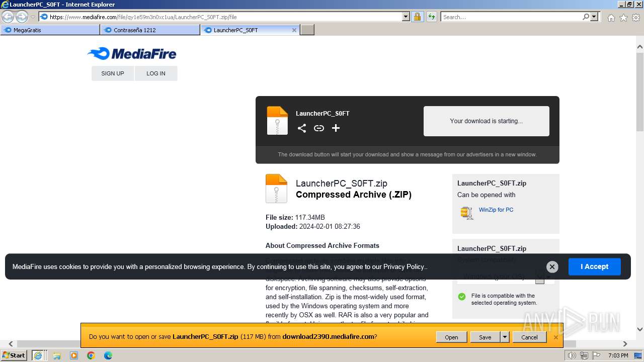Close the download notification bar
644x362 pixels.
click(556, 337)
